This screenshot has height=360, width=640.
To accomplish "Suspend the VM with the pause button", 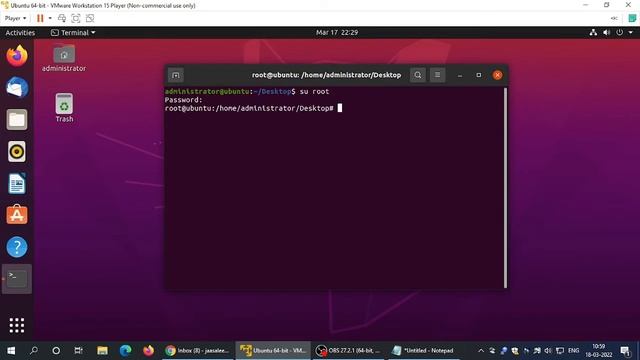I will (x=40, y=18).
